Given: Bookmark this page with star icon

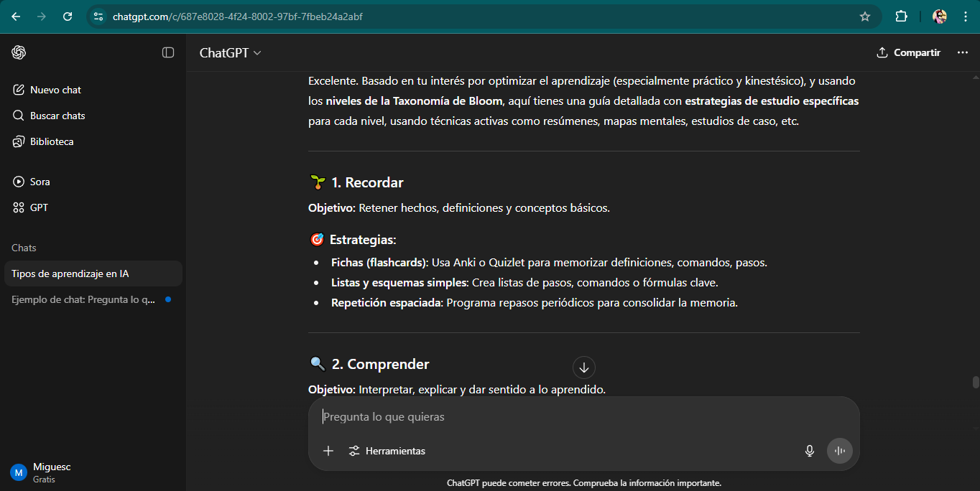Looking at the screenshot, I should coord(865,17).
